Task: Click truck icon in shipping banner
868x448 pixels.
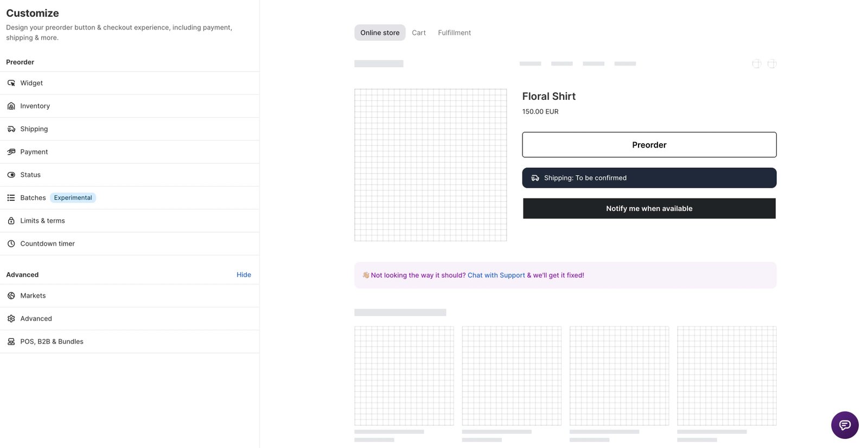Action: [535, 178]
